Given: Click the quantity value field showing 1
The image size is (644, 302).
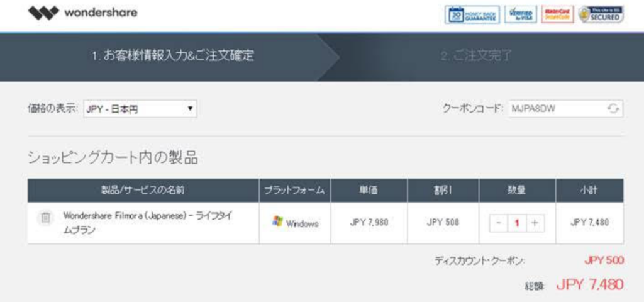Looking at the screenshot, I should (517, 223).
